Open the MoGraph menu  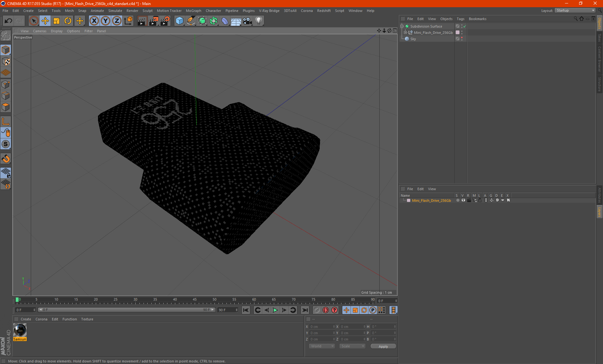pyautogui.click(x=193, y=11)
